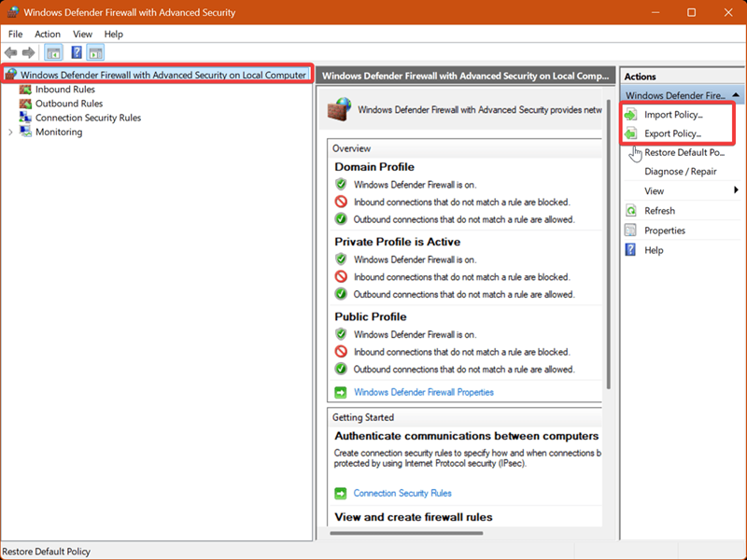The image size is (747, 560).
Task: Click Restore Default Policy action
Action: 684,152
